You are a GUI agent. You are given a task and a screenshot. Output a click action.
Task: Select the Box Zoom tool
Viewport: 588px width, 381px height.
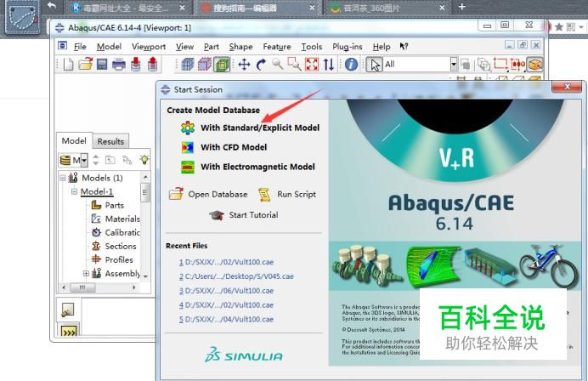(x=294, y=65)
